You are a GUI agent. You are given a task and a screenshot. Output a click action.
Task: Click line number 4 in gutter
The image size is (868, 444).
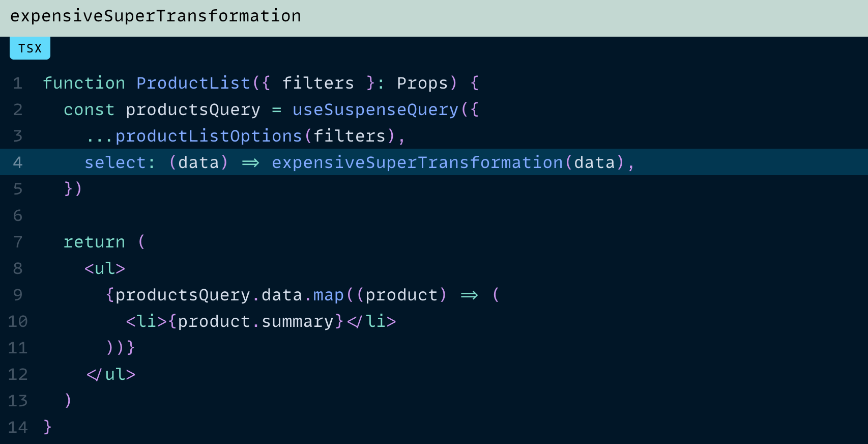18,162
